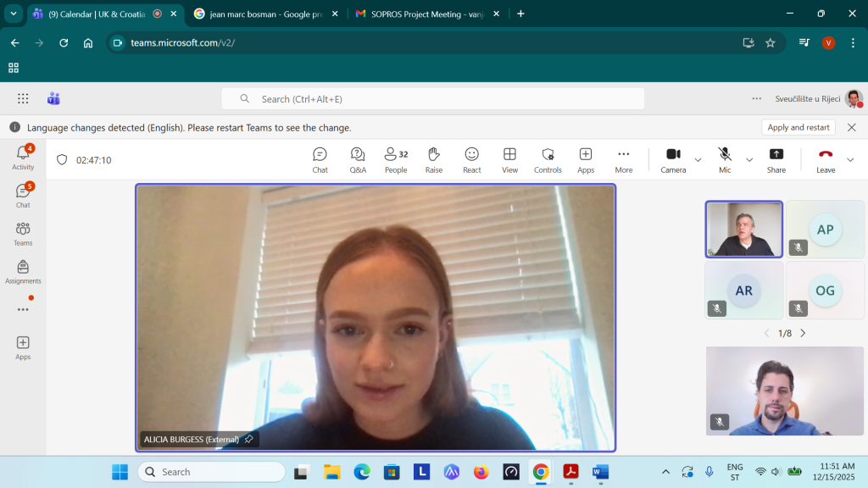Open the meeting Controls
The height and width of the screenshot is (488, 868).
548,158
